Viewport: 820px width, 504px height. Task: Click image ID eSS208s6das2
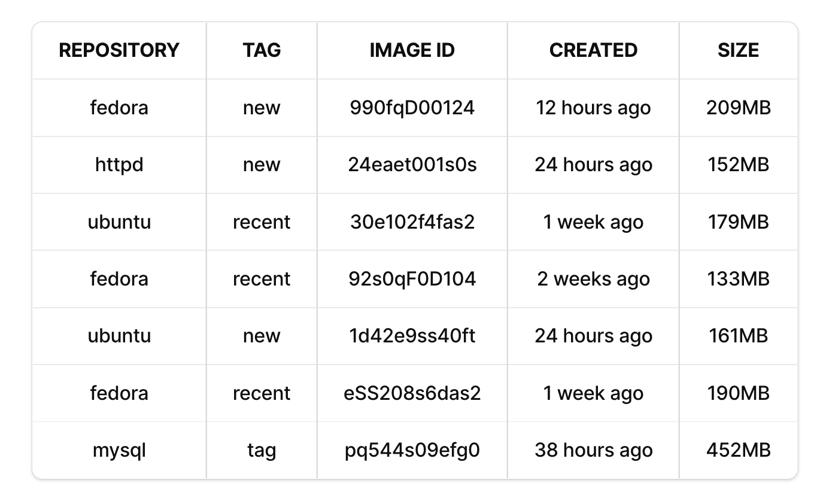tap(412, 393)
